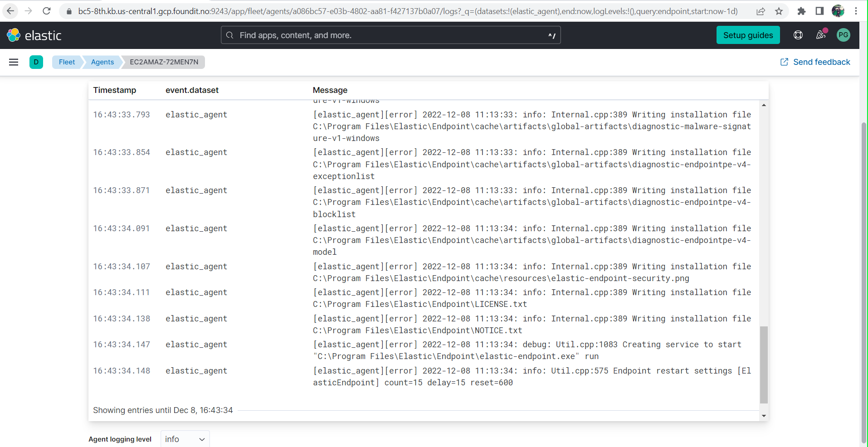Click the log panel scrollbar down arrow
Viewport: 868px width, 447px height.
click(763, 416)
